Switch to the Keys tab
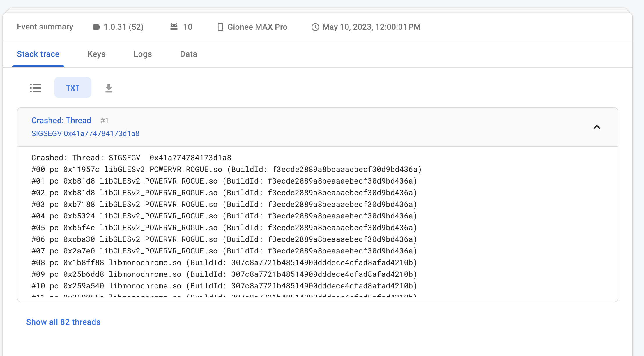This screenshot has height=356, width=644. pyautogui.click(x=96, y=54)
